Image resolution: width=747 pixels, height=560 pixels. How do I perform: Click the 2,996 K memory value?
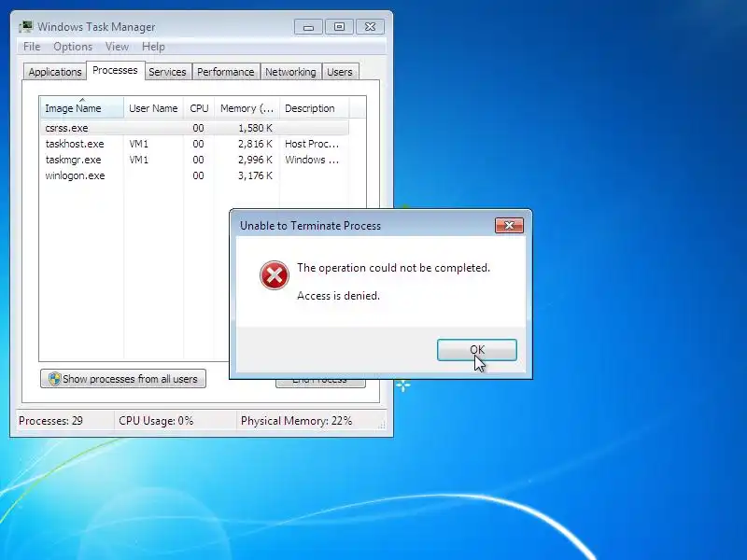coord(255,160)
